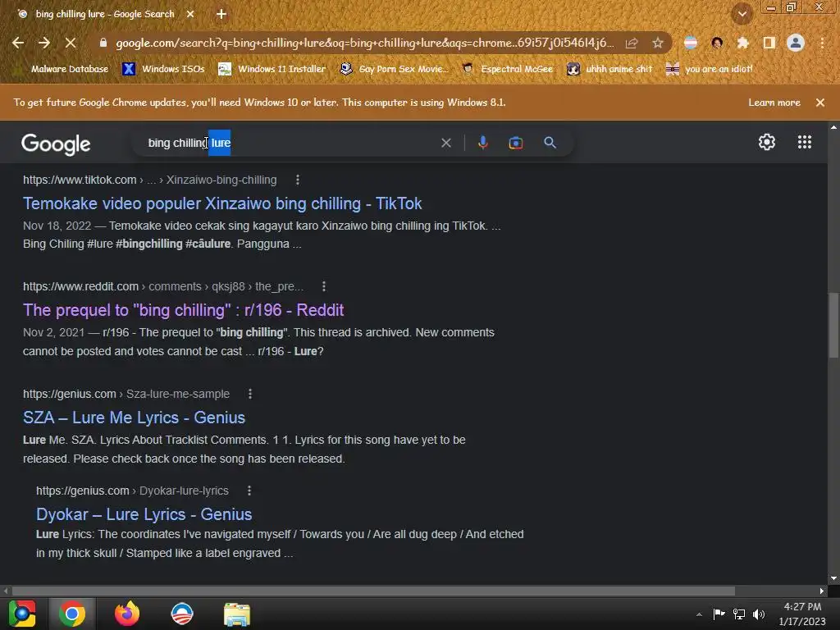Toggle the Chrome side panel
Image resolution: width=840 pixels, height=630 pixels.
[x=769, y=43]
